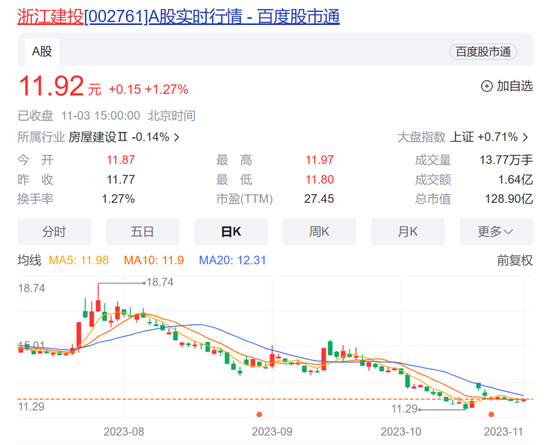Click the 总市值 value 128.90亿

coord(509,199)
